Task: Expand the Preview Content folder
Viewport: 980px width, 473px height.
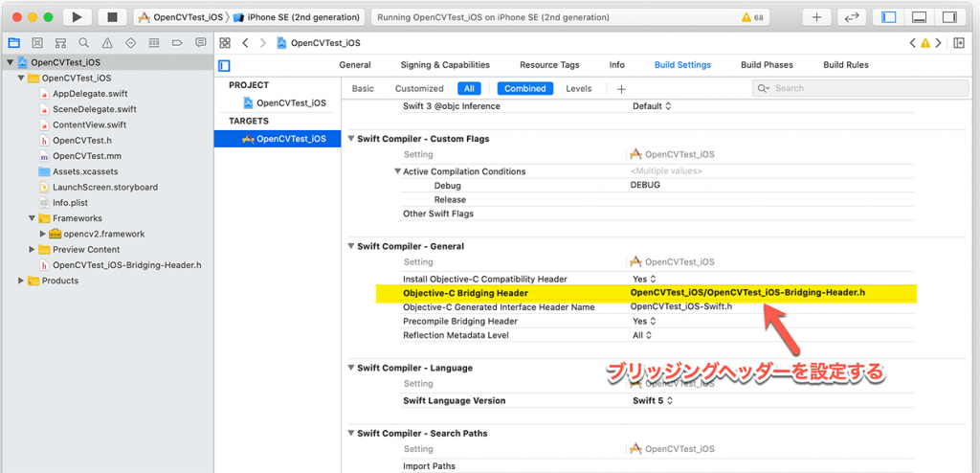Action: coord(32,250)
